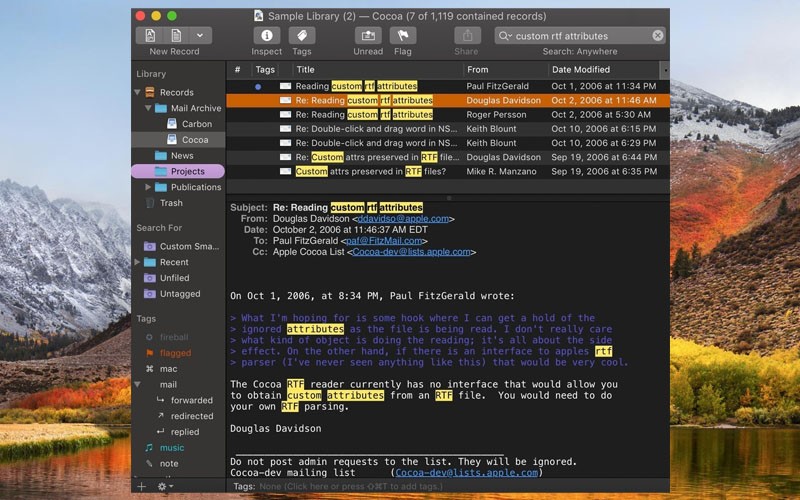Open the paf@FitzMail.com link
Image resolution: width=800 pixels, height=500 pixels.
[384, 241]
